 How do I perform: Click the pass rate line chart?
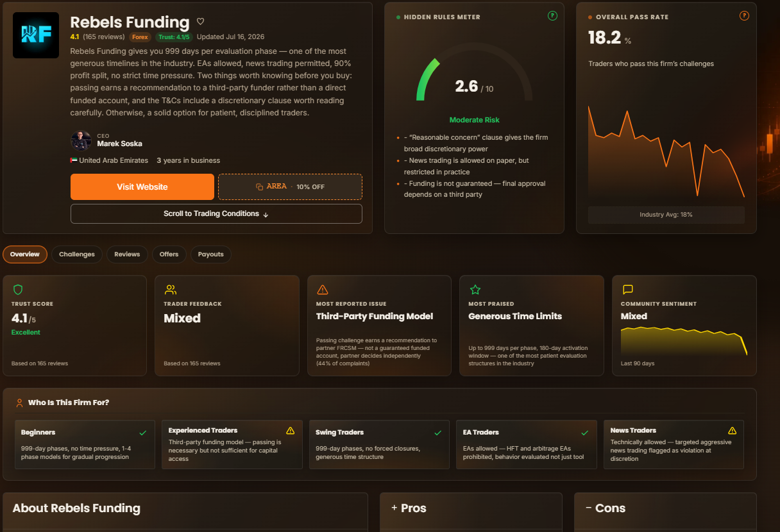(666, 151)
